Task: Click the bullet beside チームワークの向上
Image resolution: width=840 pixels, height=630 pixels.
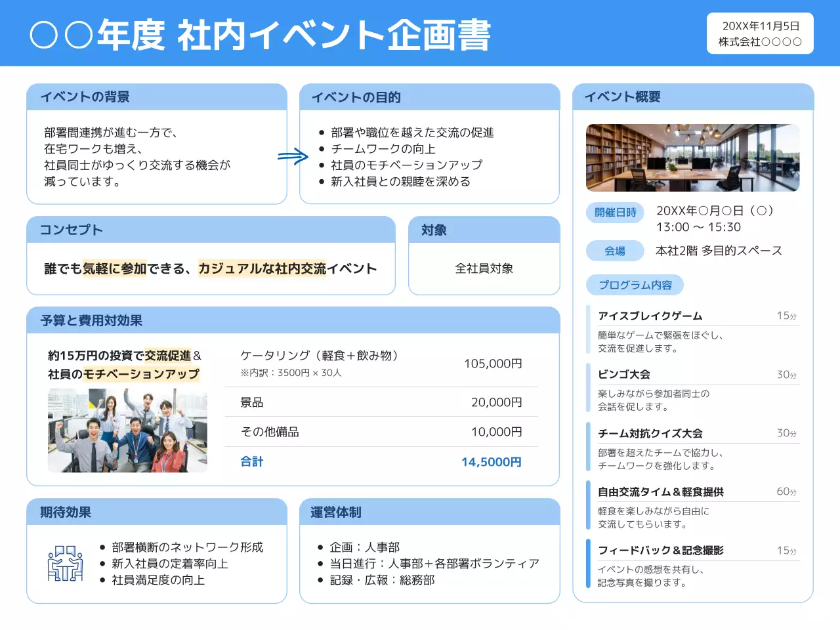Action: click(x=322, y=149)
